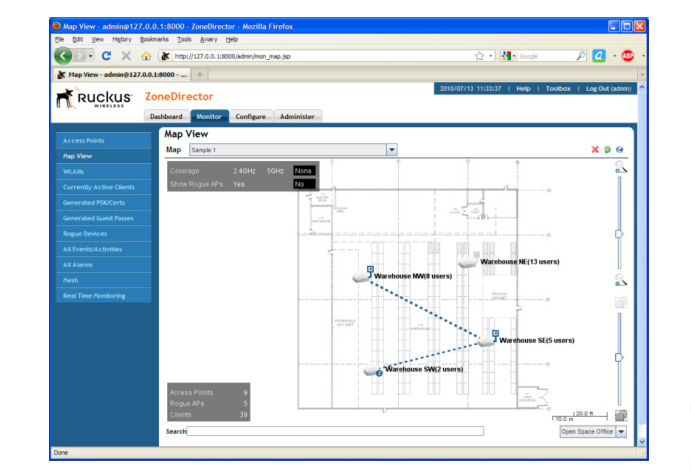Select the Warehouse NE access point icon
The width and height of the screenshot is (691, 474).
[x=467, y=262]
